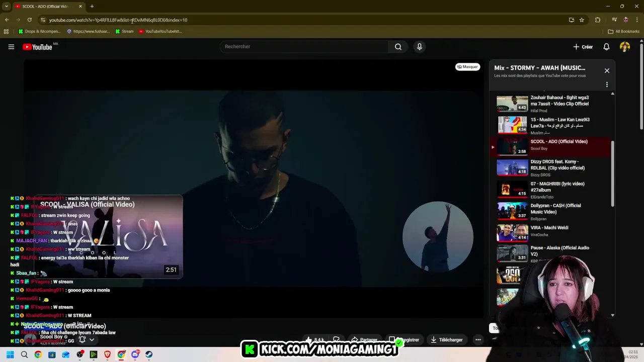Open the SCOOL - VALISA suggested video card

pyautogui.click(x=108, y=236)
